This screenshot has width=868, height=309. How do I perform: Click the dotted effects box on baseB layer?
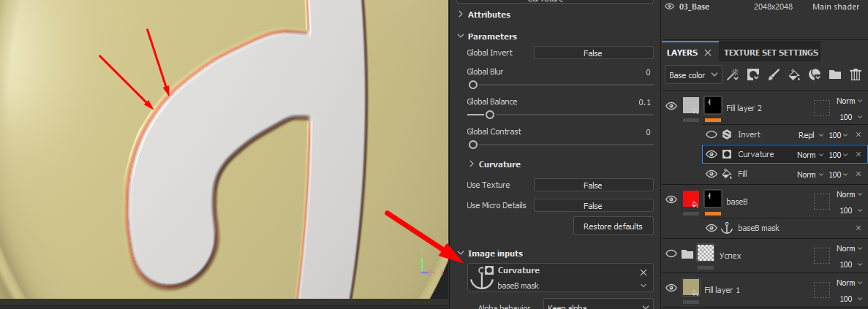(x=821, y=201)
